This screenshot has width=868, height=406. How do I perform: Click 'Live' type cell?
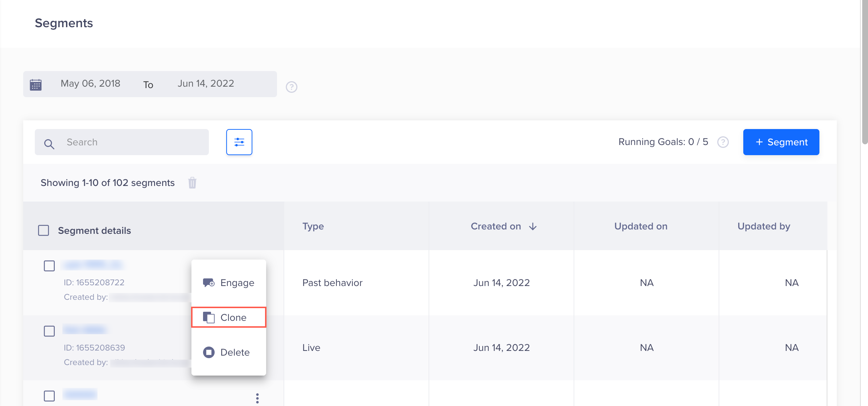pyautogui.click(x=311, y=348)
